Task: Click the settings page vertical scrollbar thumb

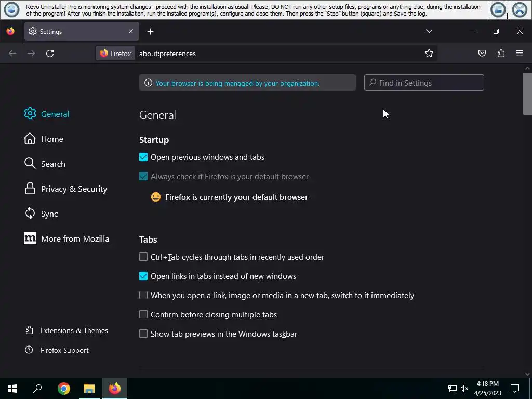Action: click(x=527, y=94)
